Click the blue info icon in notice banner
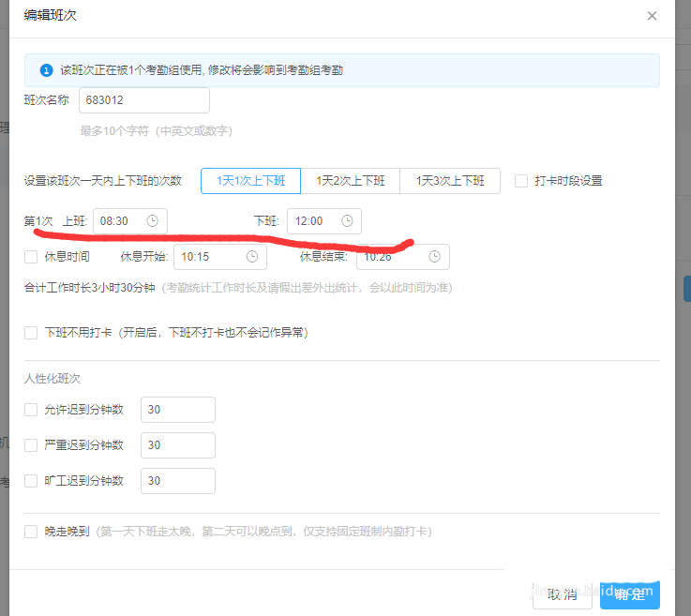Screen dimensions: 691x616 46,70
